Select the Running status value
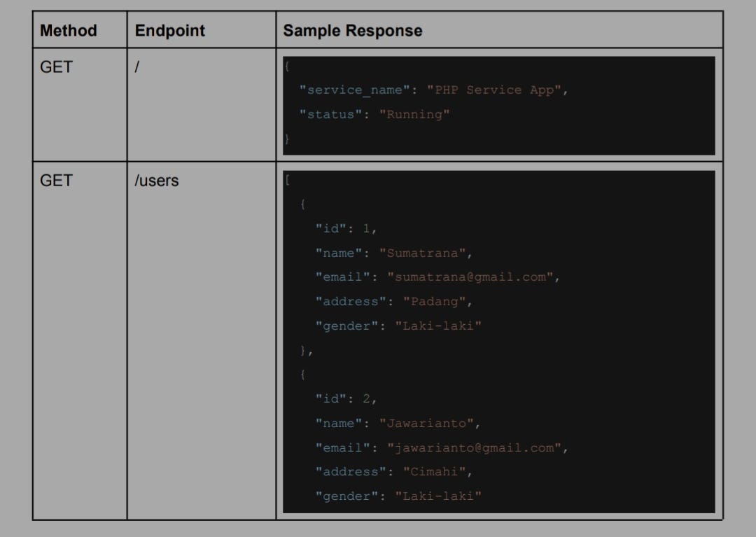This screenshot has width=756, height=537. pyautogui.click(x=414, y=114)
